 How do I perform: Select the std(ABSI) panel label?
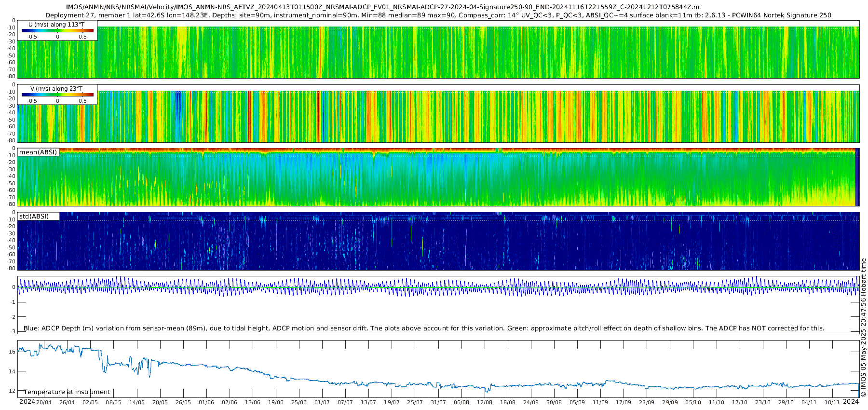pyautogui.click(x=38, y=217)
